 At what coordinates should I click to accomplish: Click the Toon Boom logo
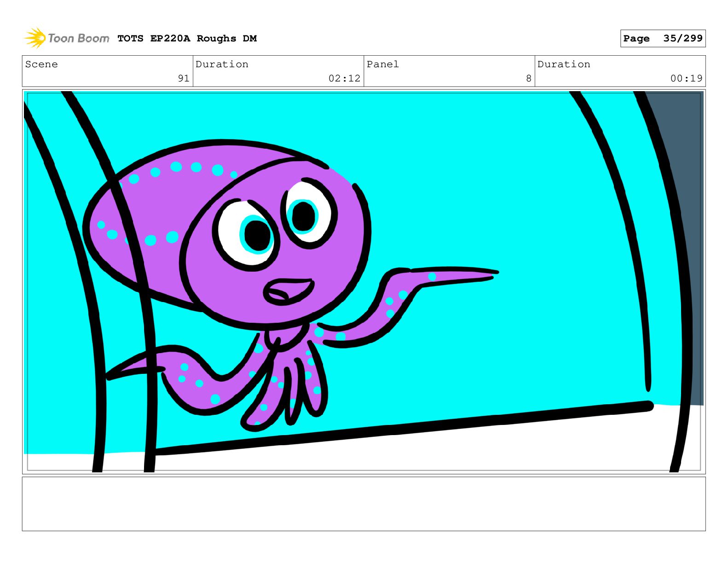(67, 38)
